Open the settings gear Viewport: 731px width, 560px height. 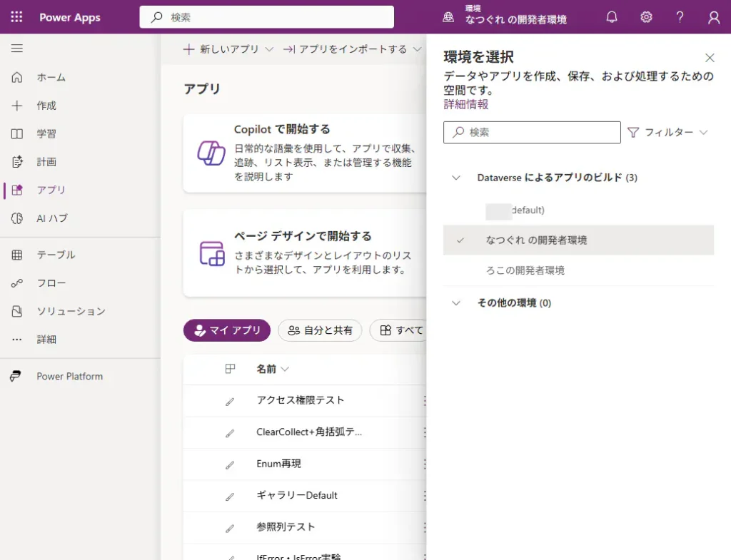[646, 17]
